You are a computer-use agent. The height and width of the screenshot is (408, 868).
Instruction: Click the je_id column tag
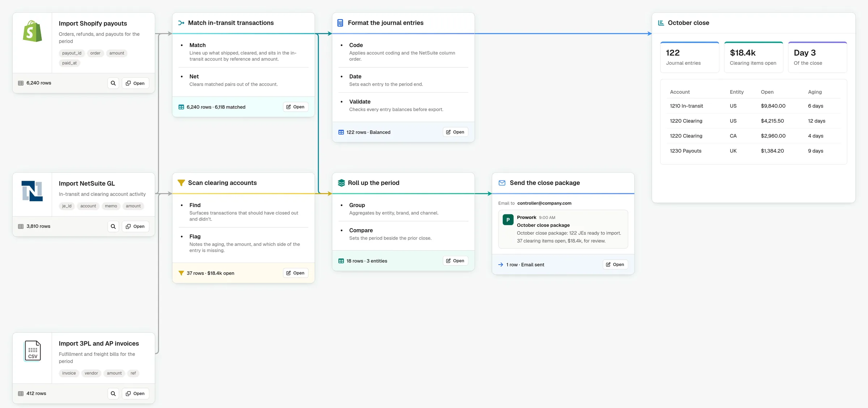click(67, 206)
